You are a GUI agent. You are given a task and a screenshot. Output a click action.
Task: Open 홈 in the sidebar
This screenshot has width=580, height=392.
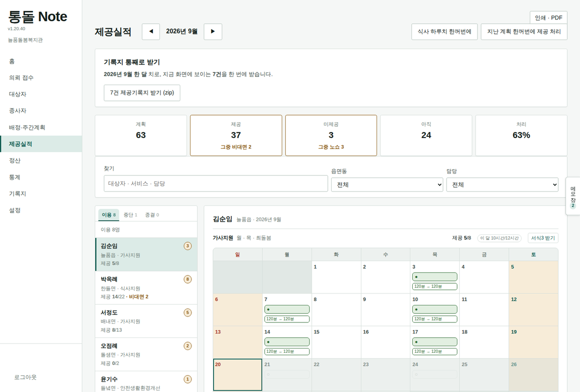point(41,61)
